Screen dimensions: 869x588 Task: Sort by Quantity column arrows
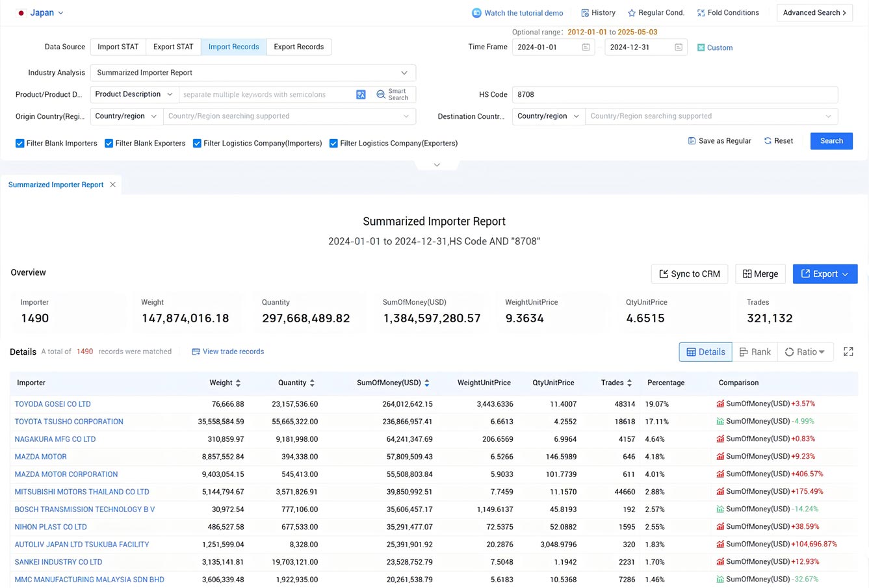coord(312,383)
